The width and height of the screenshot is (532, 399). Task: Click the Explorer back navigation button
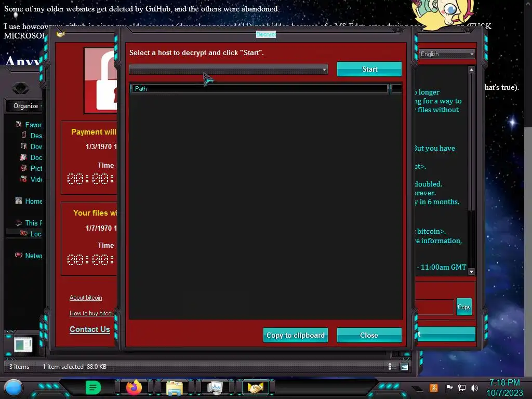pyautogui.click(x=21, y=88)
